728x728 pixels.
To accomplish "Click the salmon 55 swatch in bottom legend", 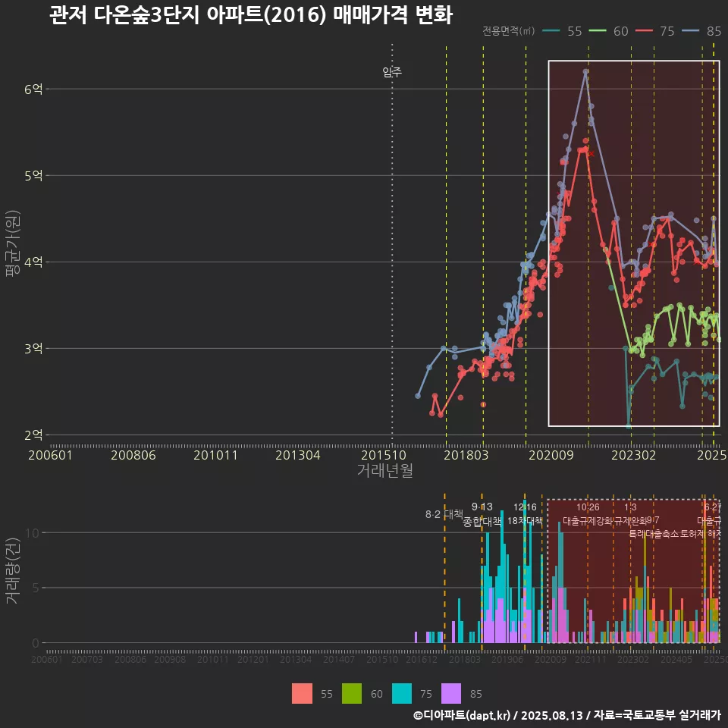I will pos(302,694).
